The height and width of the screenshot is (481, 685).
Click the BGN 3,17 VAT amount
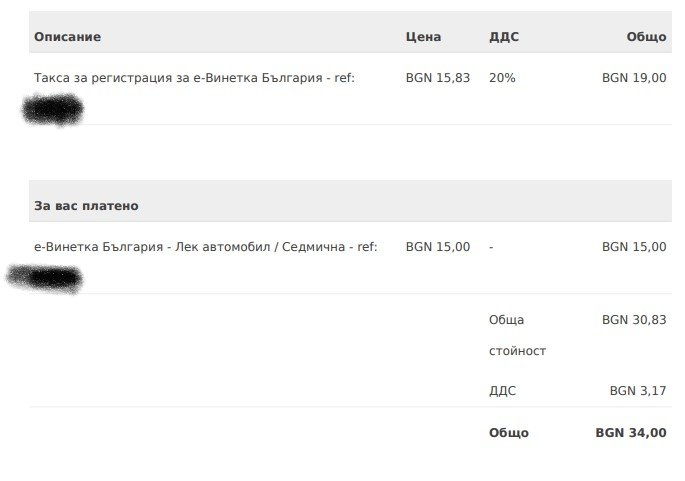tap(638, 390)
